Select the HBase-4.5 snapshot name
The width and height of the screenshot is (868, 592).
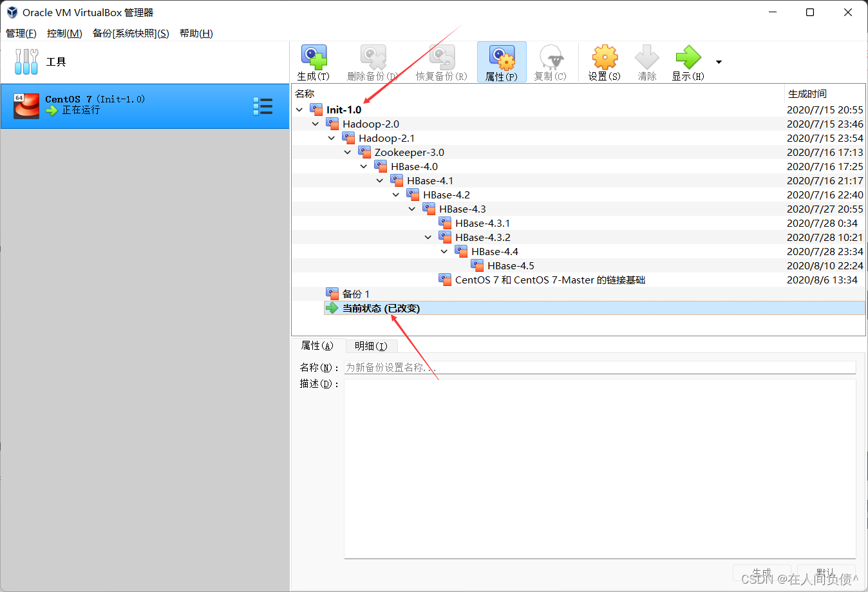511,265
